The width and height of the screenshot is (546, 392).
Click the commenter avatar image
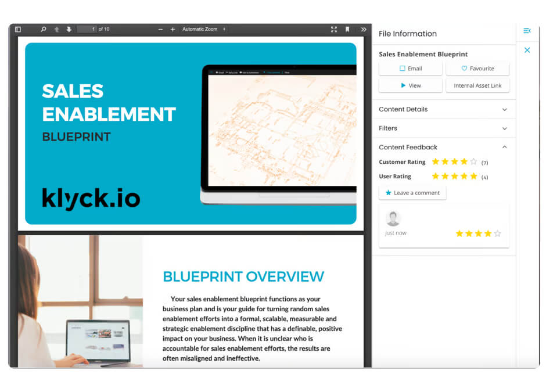(x=393, y=218)
